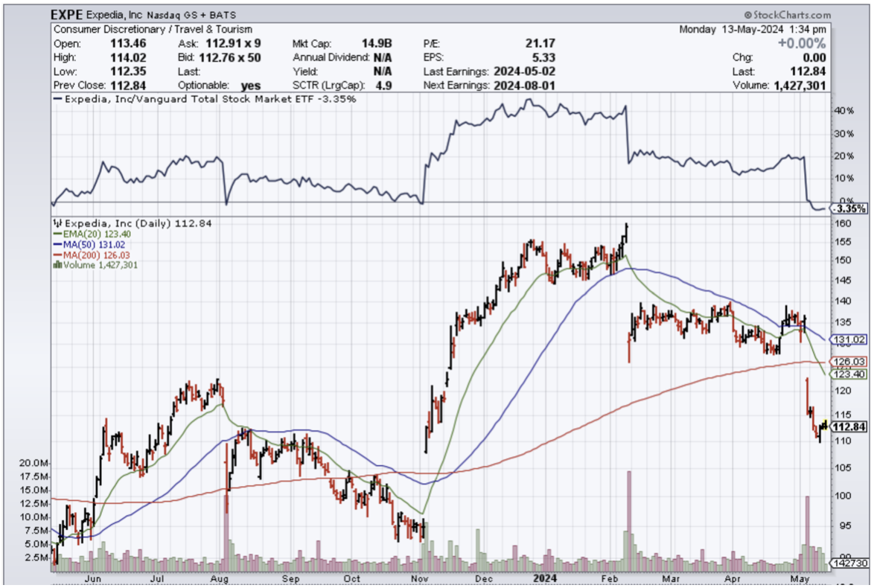Viewport: 874px width, 588px height.
Task: Click the 40% relative strength axis label
Action: point(844,111)
